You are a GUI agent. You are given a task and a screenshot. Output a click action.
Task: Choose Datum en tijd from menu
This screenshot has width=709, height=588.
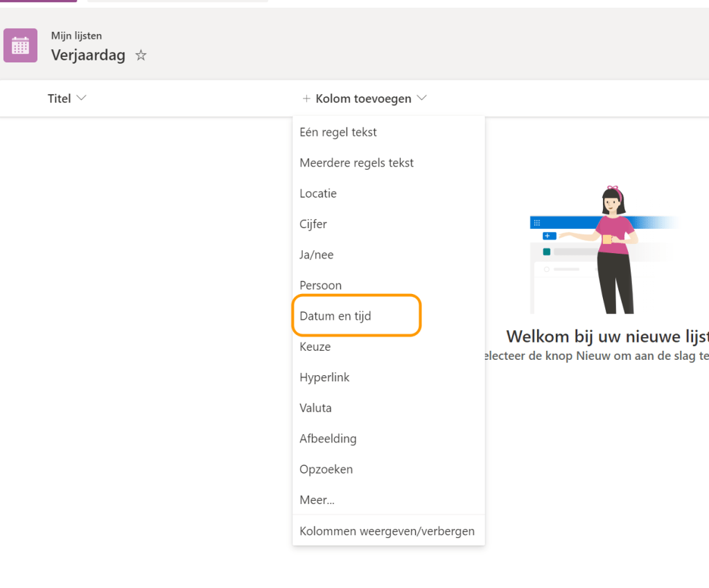[335, 315]
